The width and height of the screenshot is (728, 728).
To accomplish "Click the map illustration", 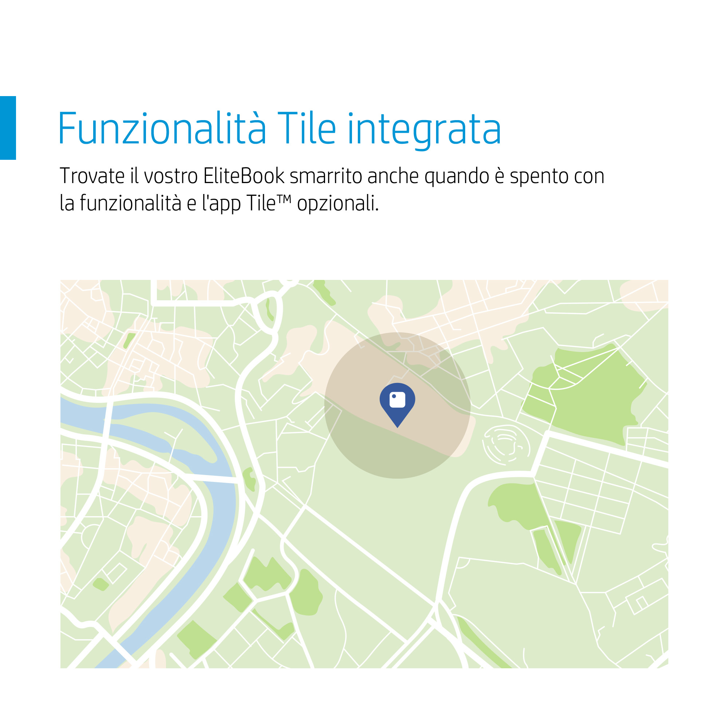I will 364,474.
